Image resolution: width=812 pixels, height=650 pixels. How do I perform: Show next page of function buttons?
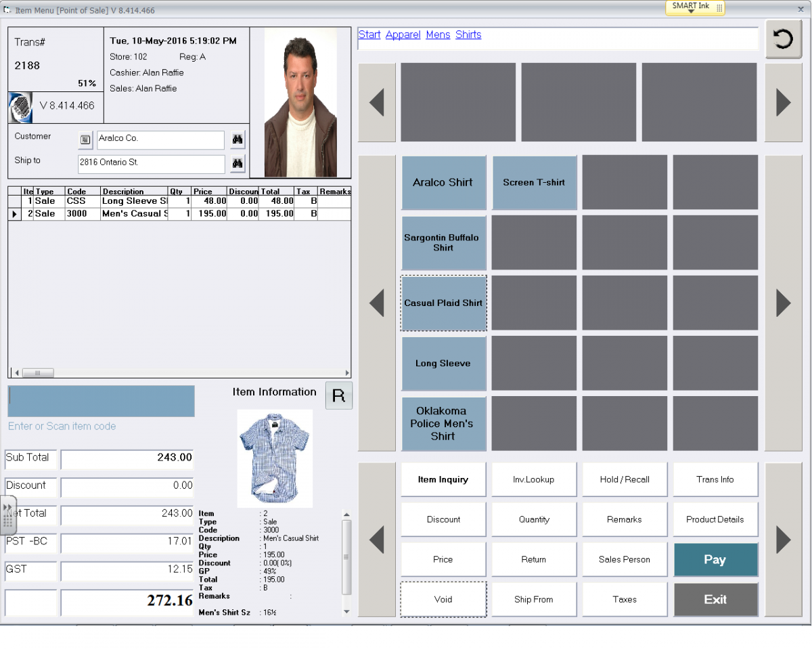(x=784, y=540)
